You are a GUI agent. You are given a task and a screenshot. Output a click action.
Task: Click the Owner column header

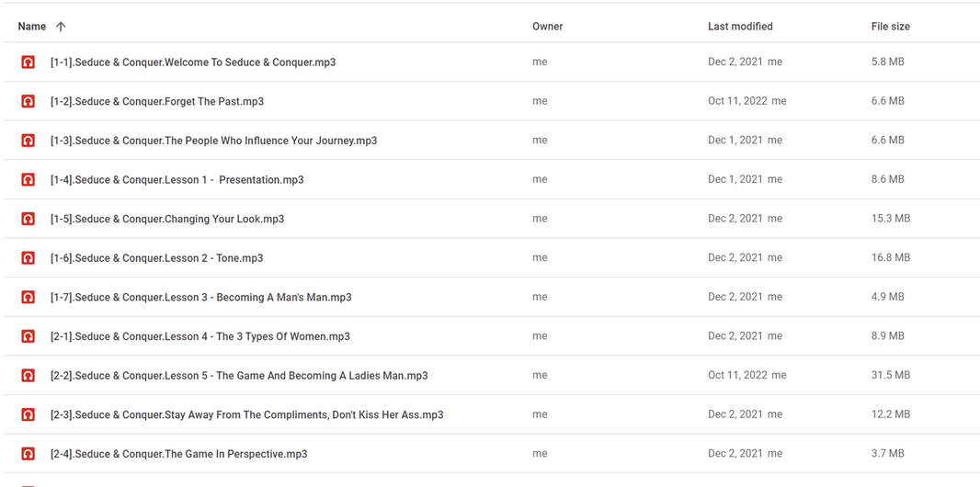548,27
